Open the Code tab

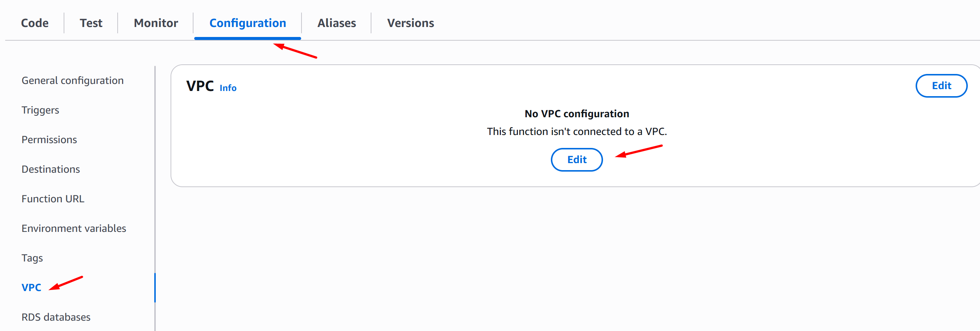click(x=35, y=23)
